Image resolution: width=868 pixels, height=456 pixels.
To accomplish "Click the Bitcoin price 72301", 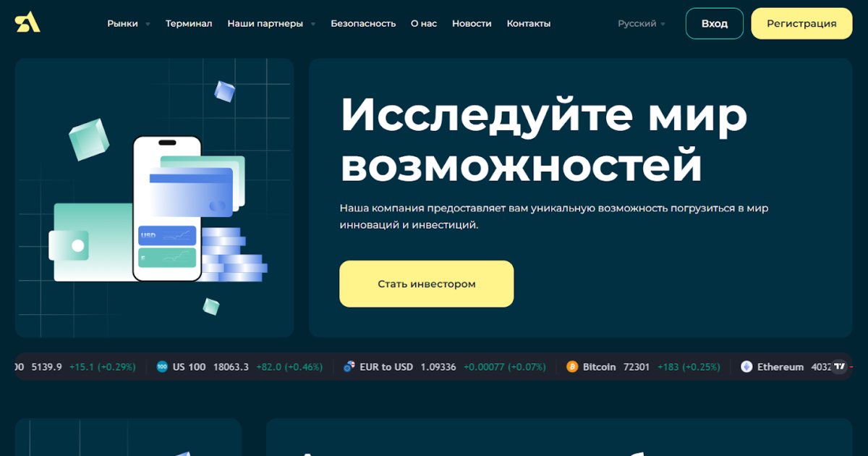I will pos(636,367).
